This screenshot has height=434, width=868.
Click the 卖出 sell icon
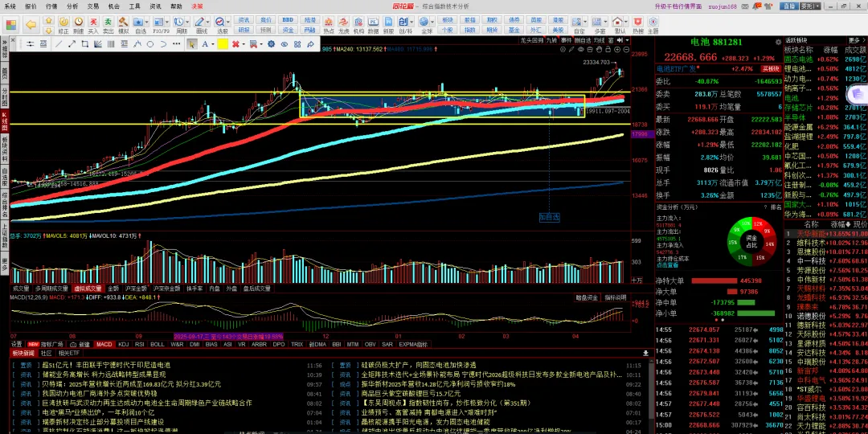(x=108, y=21)
